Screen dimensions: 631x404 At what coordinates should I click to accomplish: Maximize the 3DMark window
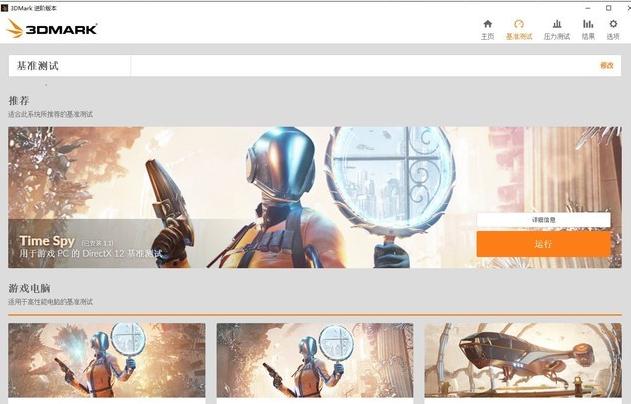[608, 8]
